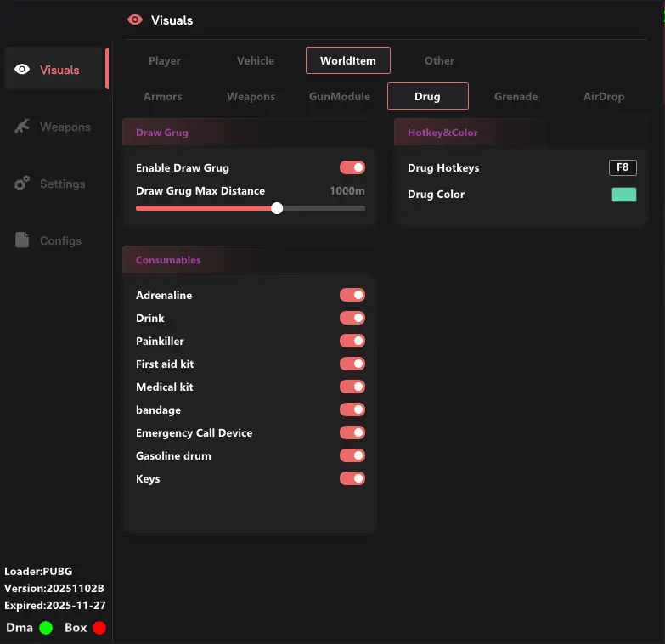The image size is (665, 644).
Task: Click the Draw Grug Max Distance slider handle
Action: pyautogui.click(x=277, y=208)
